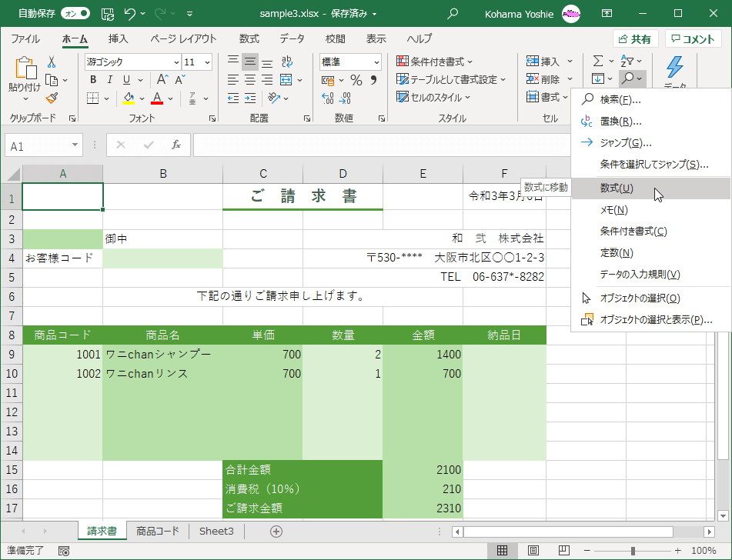Open the font size dropdown

208,62
